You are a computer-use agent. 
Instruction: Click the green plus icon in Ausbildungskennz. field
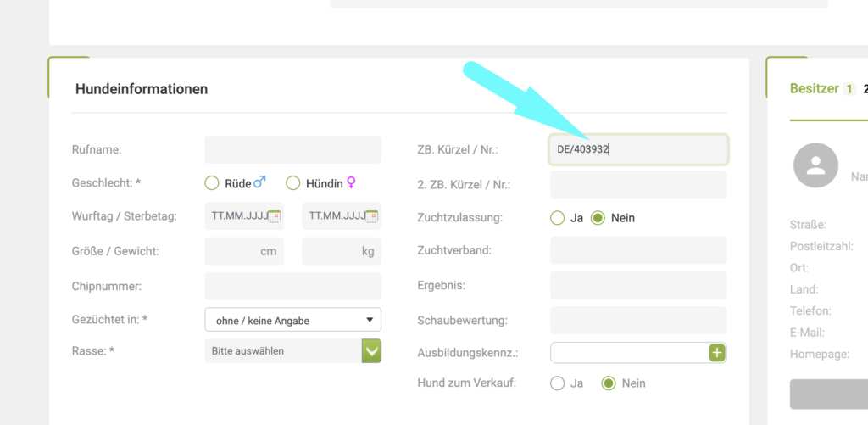tap(717, 353)
